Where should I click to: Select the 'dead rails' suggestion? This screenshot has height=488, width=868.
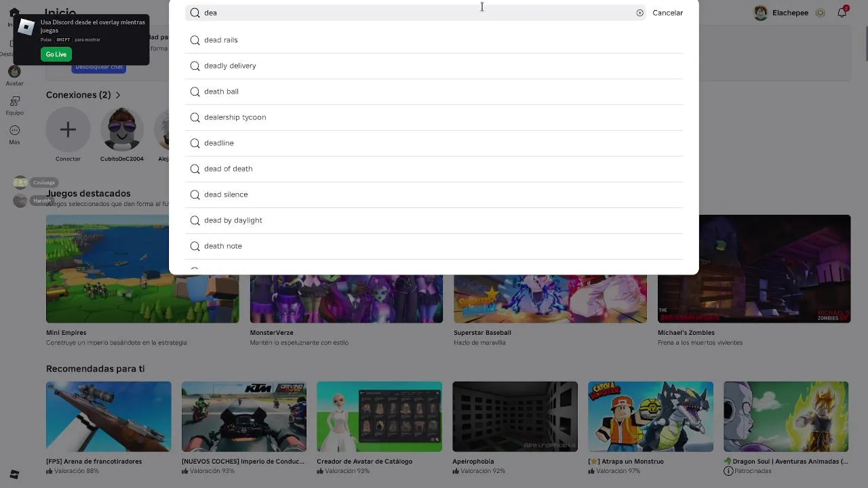click(x=434, y=40)
